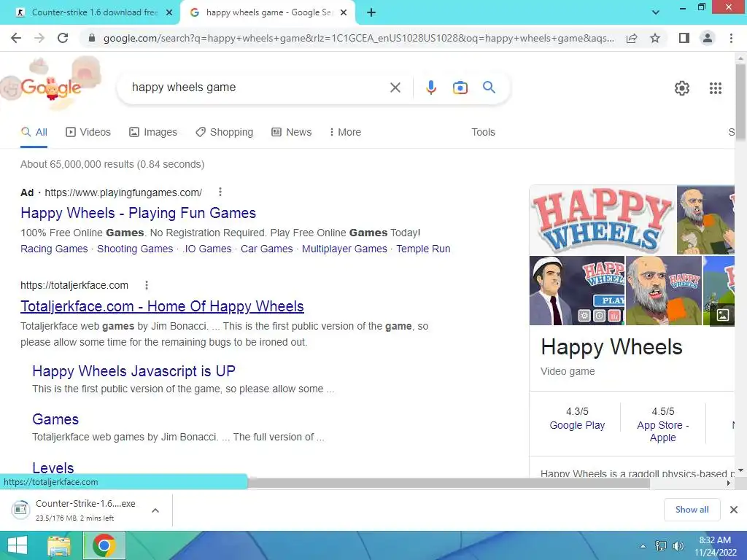Open File Explorer from the taskbar
Viewport: 747px width, 560px height.
tap(59, 545)
